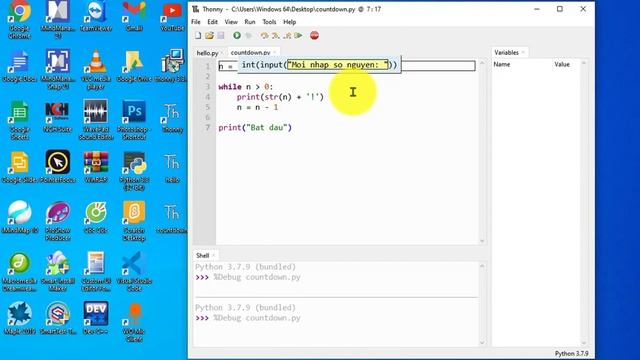Click the Open file folder icon
The height and width of the screenshot is (360, 640).
209,36
